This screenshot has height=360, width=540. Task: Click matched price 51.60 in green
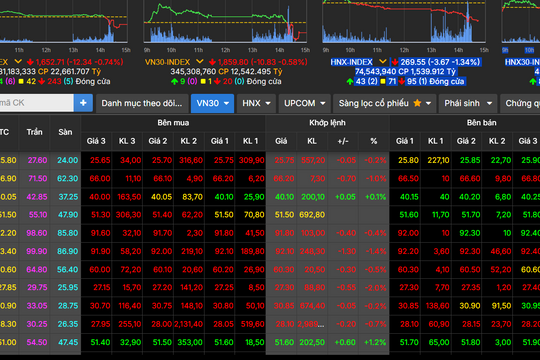(284, 342)
